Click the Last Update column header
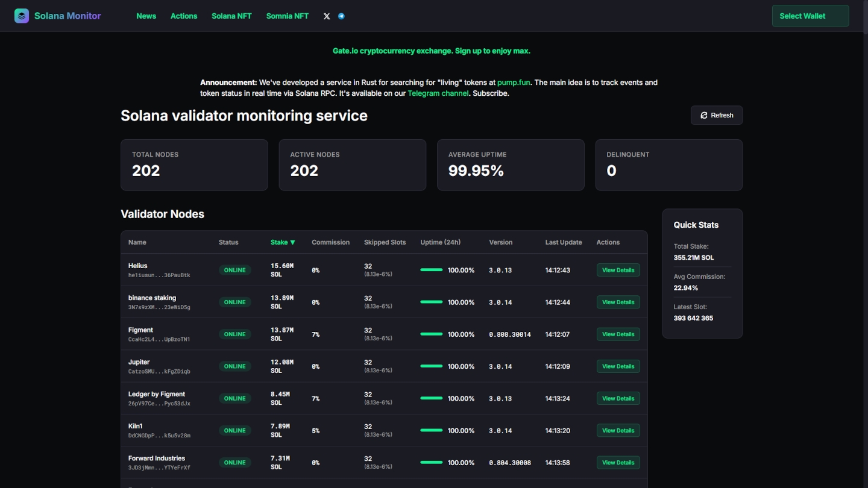Viewport: 868px width, 488px height. point(564,242)
